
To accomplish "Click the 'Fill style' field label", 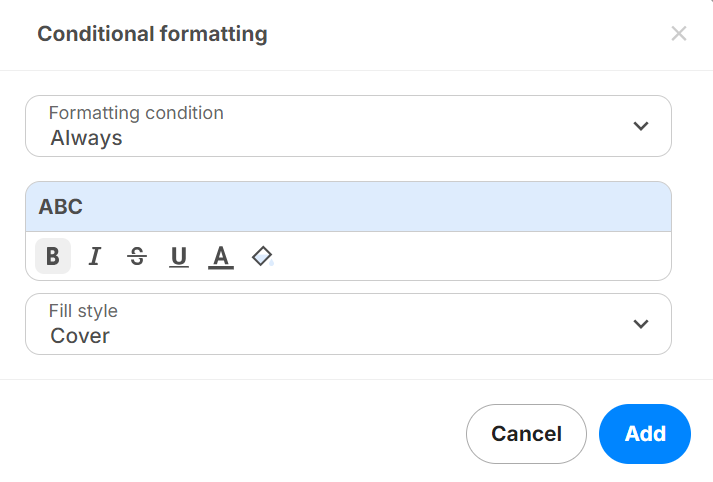I will (83, 311).
